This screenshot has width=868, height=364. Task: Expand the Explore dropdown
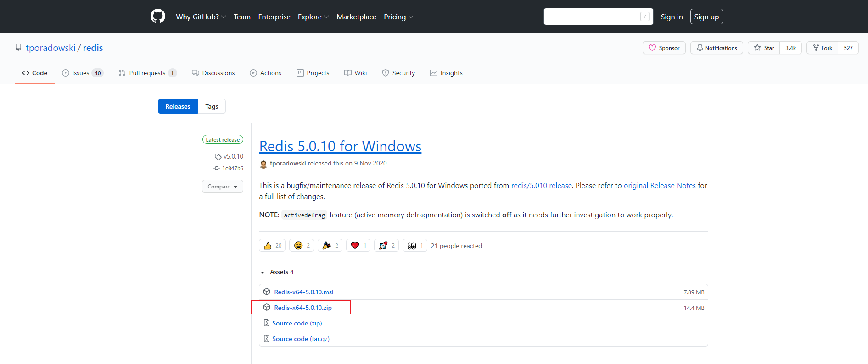(x=313, y=17)
